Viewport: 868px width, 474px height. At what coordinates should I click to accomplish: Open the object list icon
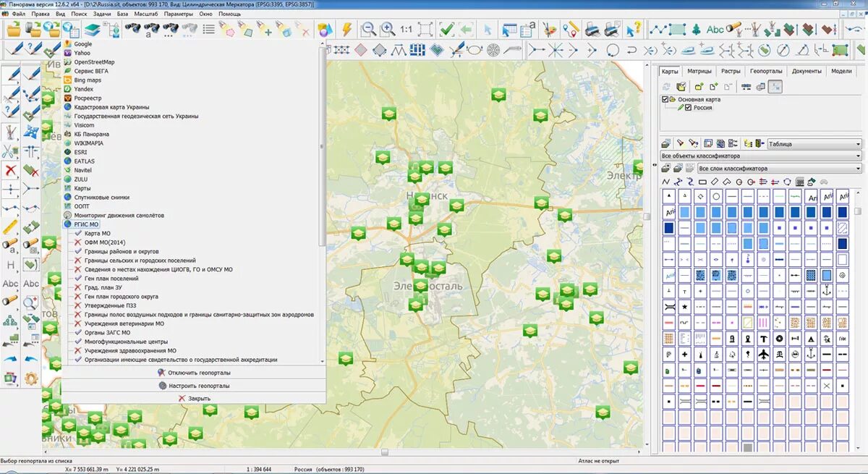209,30
